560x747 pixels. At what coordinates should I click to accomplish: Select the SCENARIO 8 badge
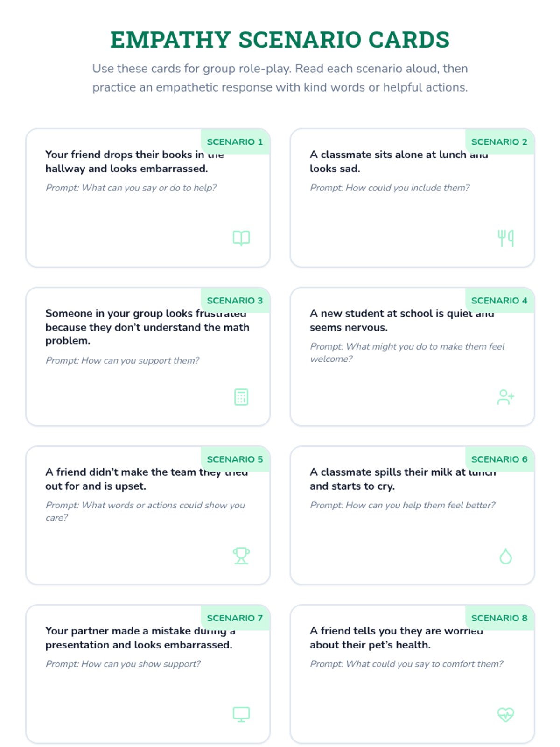click(499, 618)
